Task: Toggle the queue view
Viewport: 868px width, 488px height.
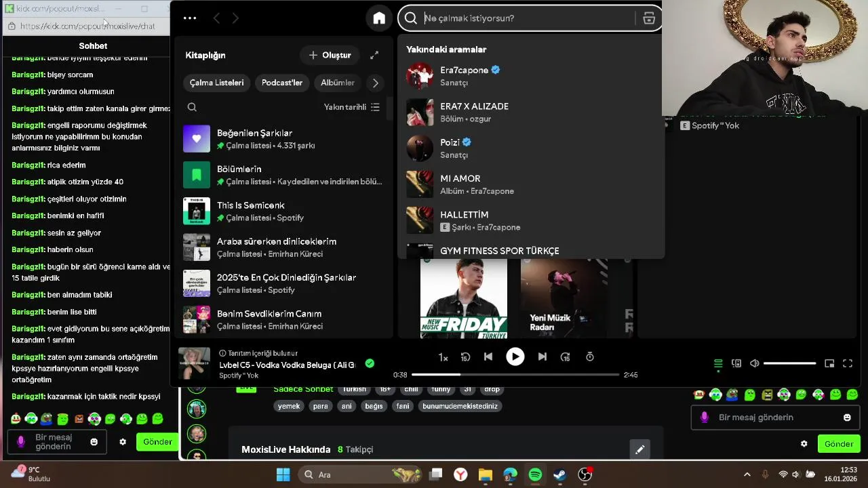Action: tap(718, 364)
